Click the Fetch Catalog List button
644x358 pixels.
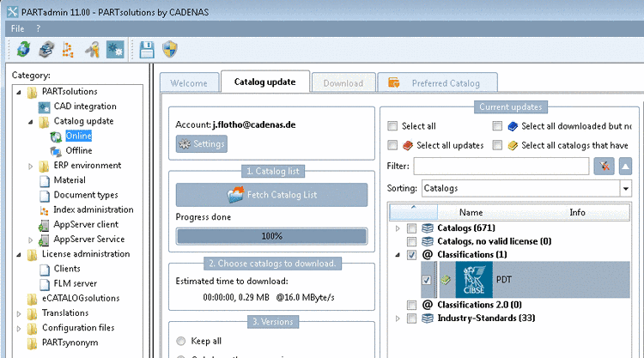click(x=272, y=195)
